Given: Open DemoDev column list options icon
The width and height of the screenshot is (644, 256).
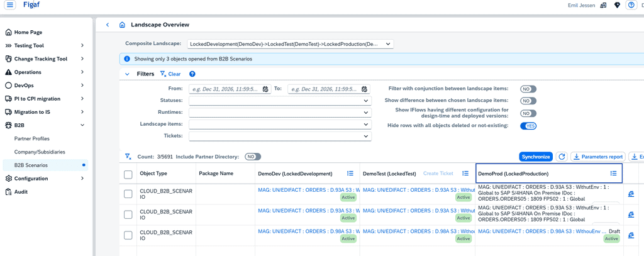Looking at the screenshot, I should [x=350, y=174].
